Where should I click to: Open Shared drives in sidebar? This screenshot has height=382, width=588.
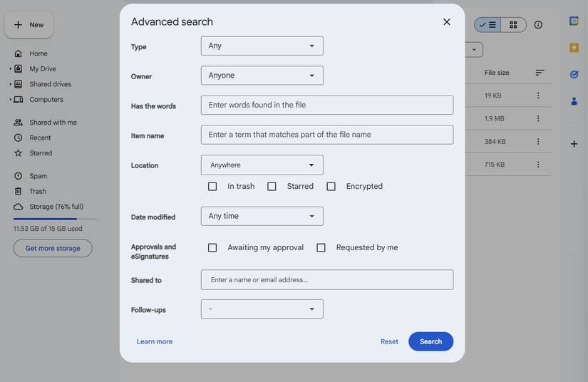(x=51, y=84)
